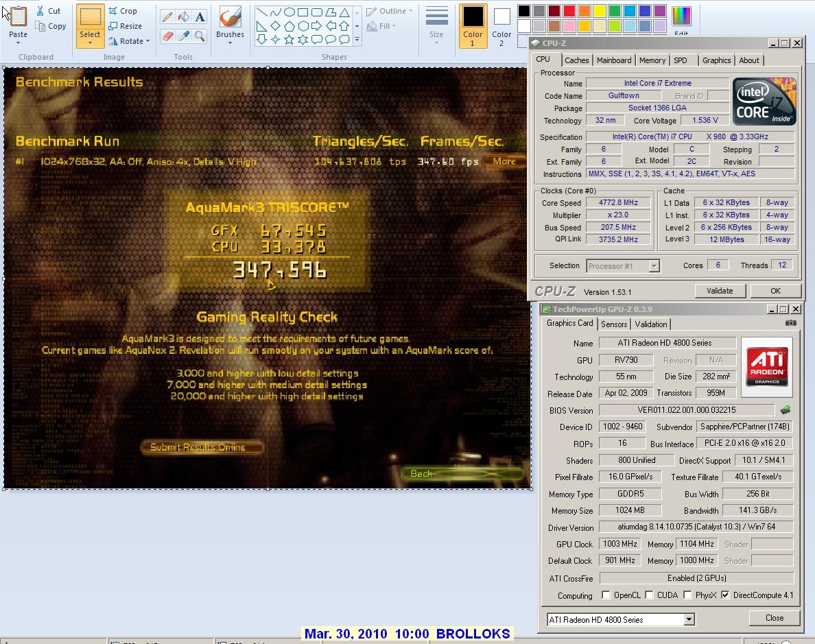Click the Resize command
Screen dimensions: 815x644
(x=126, y=26)
